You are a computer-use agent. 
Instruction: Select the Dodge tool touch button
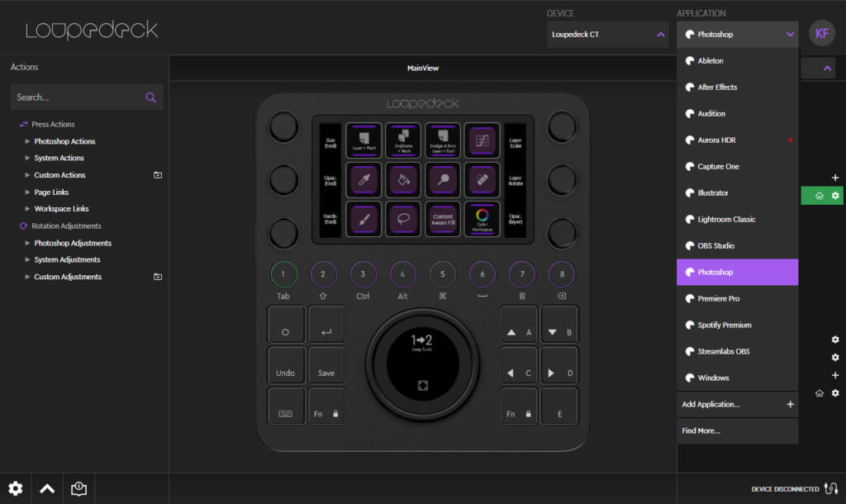[443, 179]
